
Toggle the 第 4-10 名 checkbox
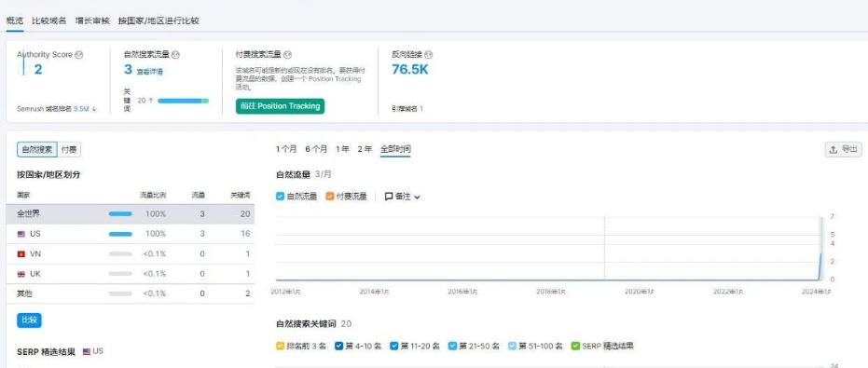(x=338, y=346)
